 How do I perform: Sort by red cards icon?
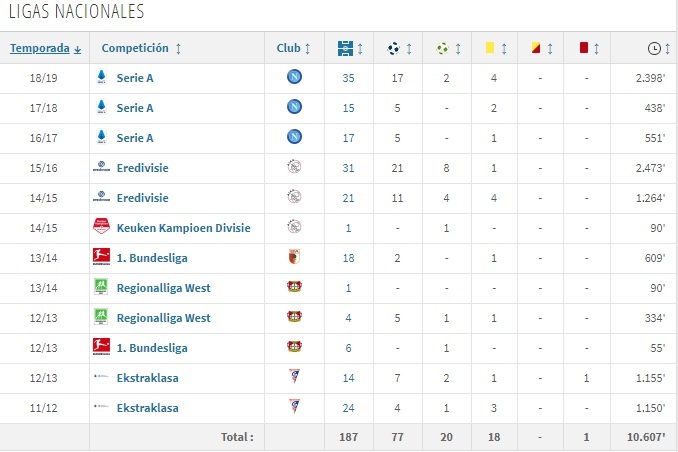point(584,48)
